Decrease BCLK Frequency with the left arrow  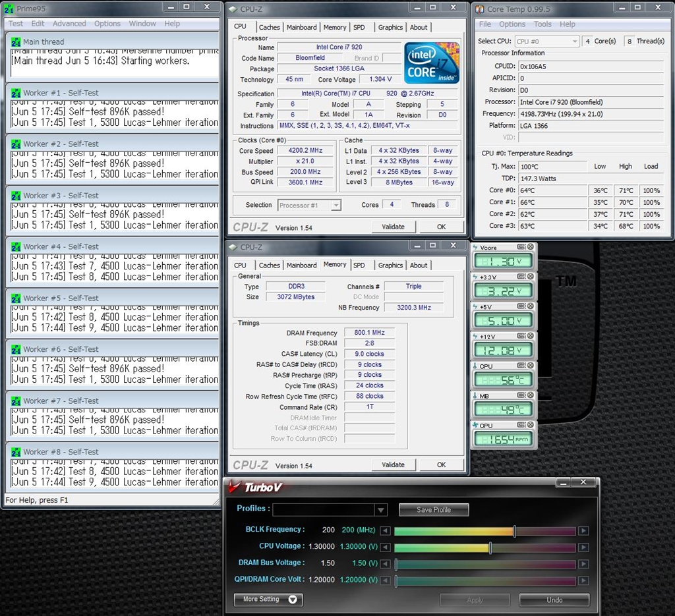pos(385,531)
